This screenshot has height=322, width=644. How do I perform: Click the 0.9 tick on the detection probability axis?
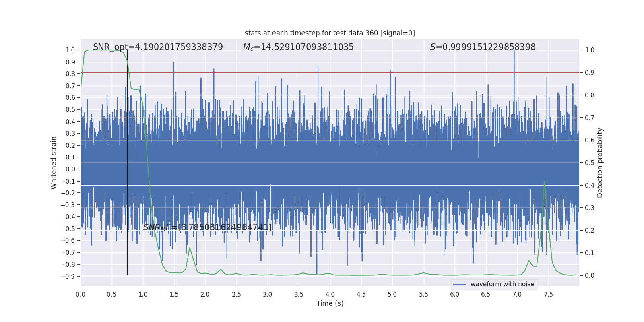[590, 73]
